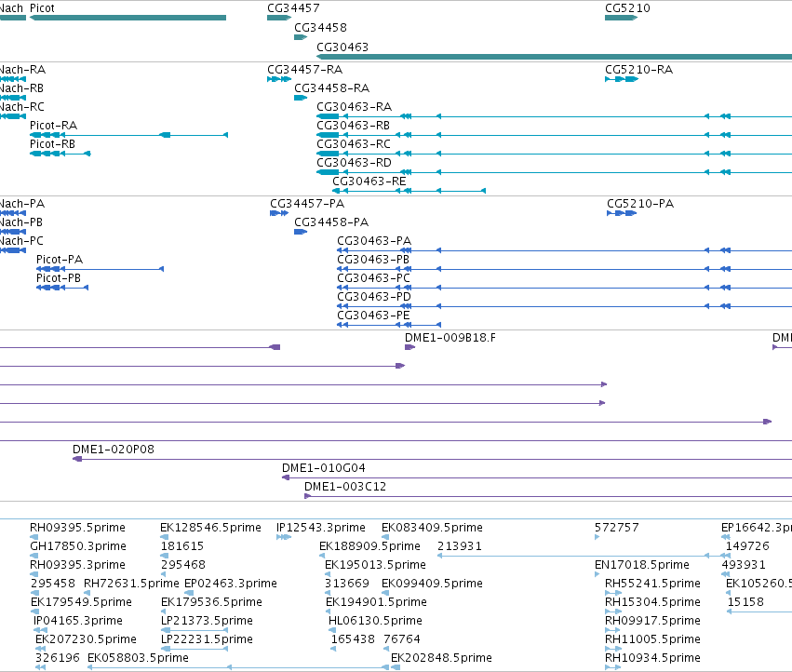The height and width of the screenshot is (672, 792).
Task: Click EST RH55241.5prime
Action: coord(652,585)
